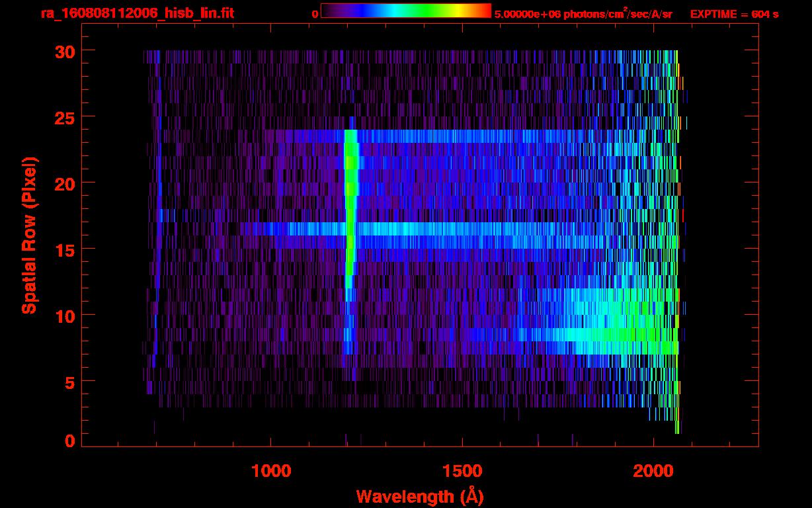Click the file name ra_160808112006_hisb_lin.fit title
This screenshot has height=508, width=812.
(x=137, y=13)
